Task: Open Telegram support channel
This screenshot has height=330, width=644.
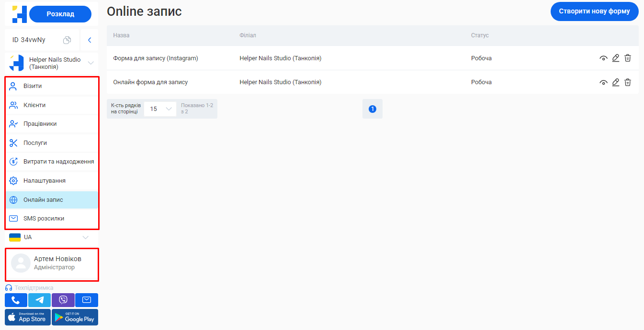Action: [39, 300]
